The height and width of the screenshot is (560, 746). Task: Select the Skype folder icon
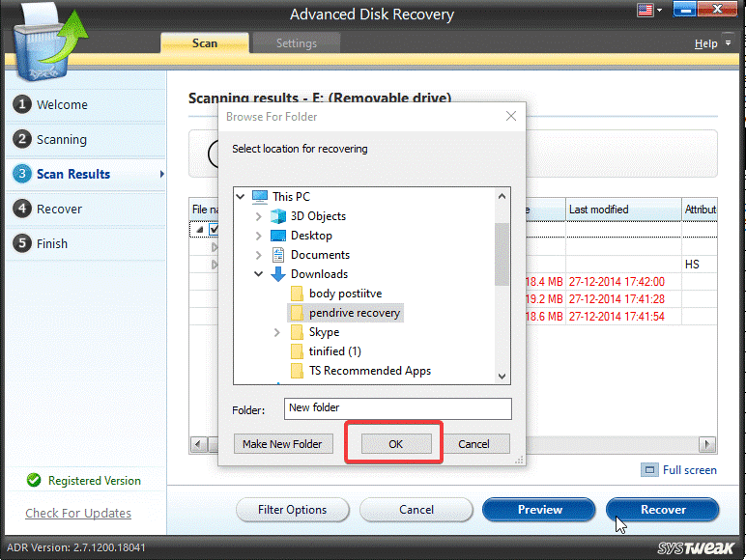[x=297, y=332]
